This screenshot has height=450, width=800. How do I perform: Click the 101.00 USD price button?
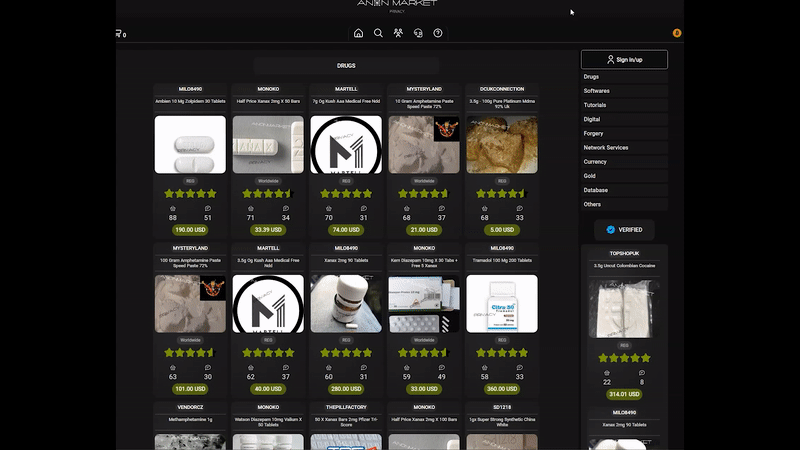click(x=190, y=389)
